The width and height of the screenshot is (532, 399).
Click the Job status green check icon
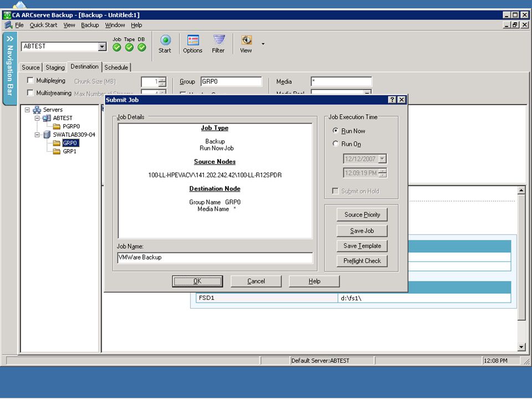point(117,48)
